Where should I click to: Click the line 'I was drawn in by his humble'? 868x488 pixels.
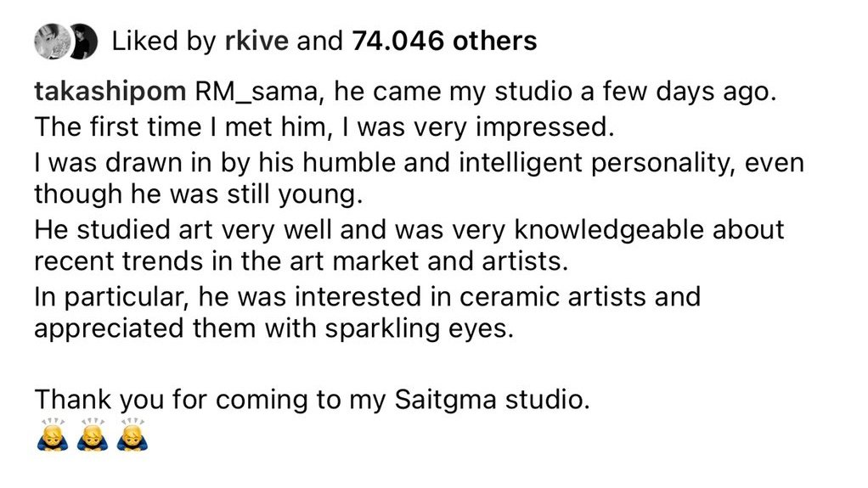point(419,163)
